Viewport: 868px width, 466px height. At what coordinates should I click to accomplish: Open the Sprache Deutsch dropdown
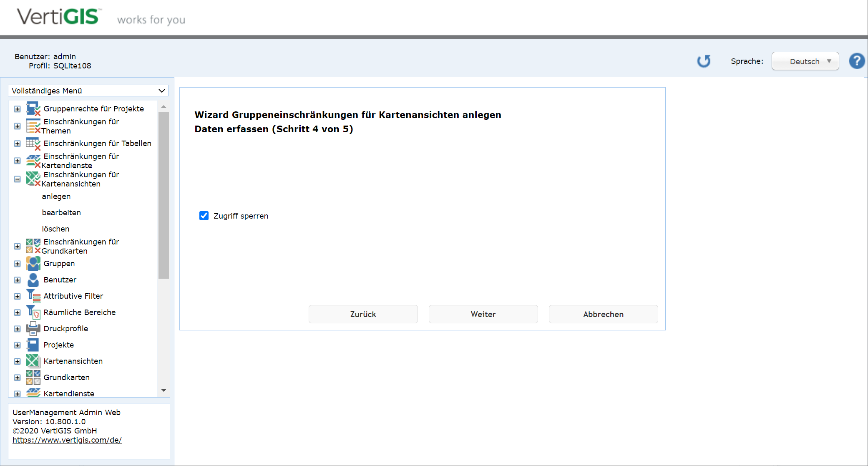[805, 61]
